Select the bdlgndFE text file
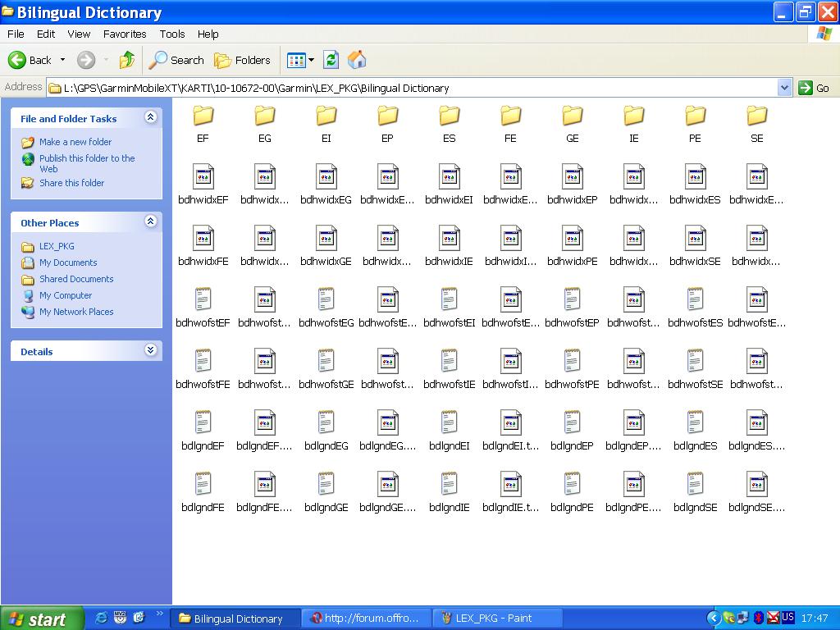840x630 pixels. (203, 484)
